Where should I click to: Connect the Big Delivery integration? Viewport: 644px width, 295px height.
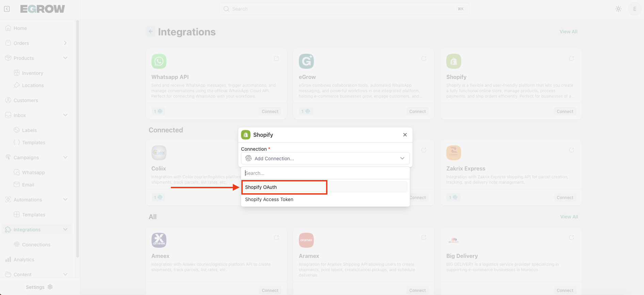click(x=565, y=290)
